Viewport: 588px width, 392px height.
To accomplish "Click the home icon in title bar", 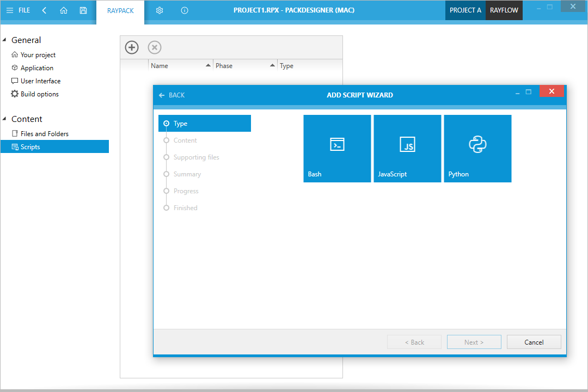I will coord(64,10).
